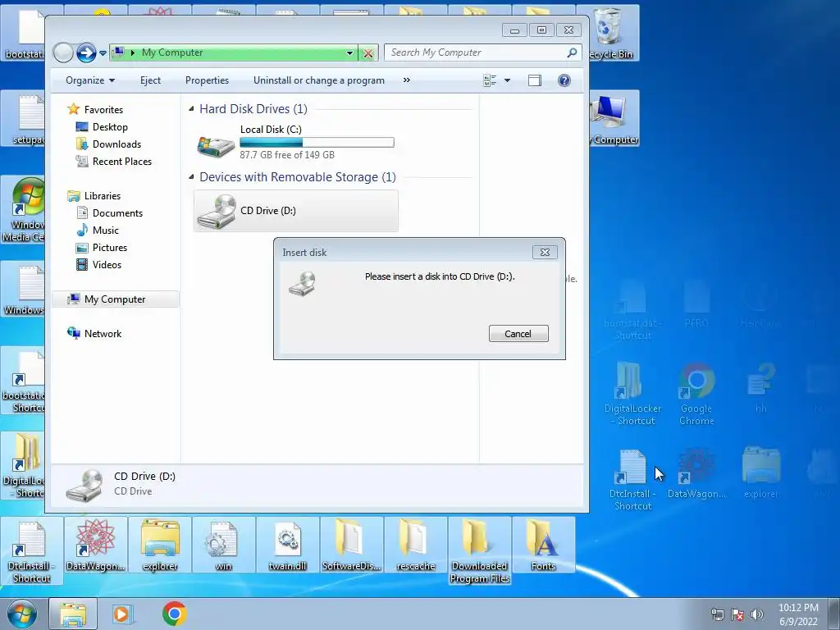Viewport: 840px width, 630px height.
Task: Select the Downloaded Program Files folder
Action: pyautogui.click(x=479, y=550)
